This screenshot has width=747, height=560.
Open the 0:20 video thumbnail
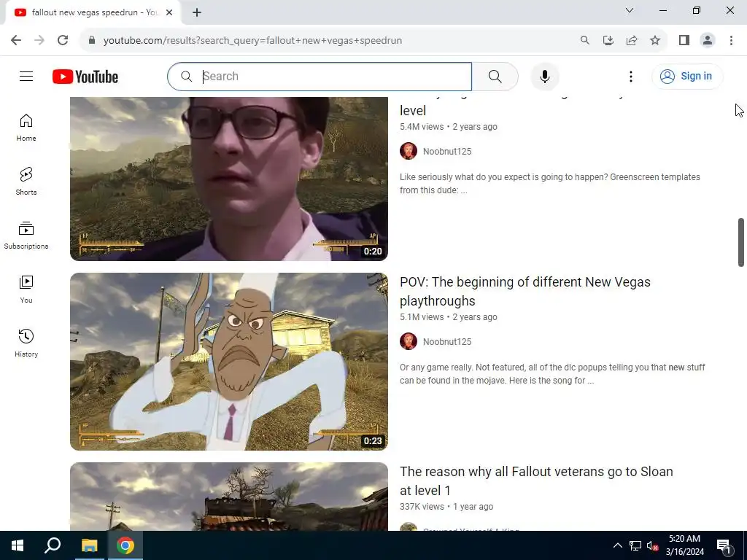click(228, 179)
